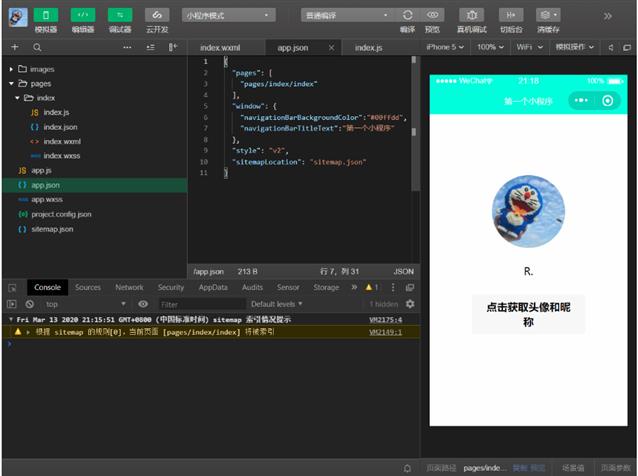Collapse the index folder
The width and height of the screenshot is (638, 476).
point(17,98)
